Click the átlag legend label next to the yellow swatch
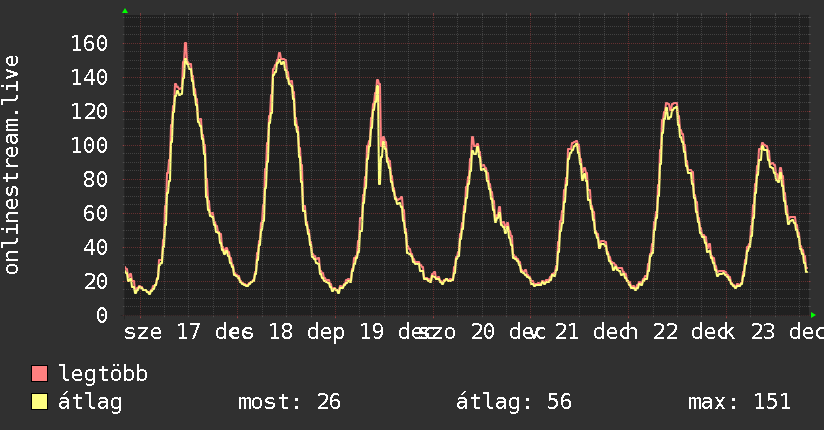The image size is (824, 430). pos(90,402)
